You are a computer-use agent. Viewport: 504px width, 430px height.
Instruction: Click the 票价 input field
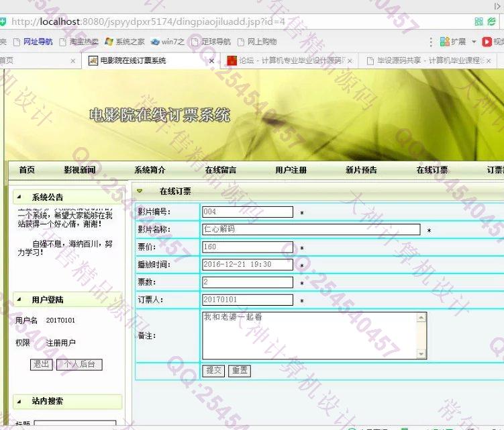(248, 247)
